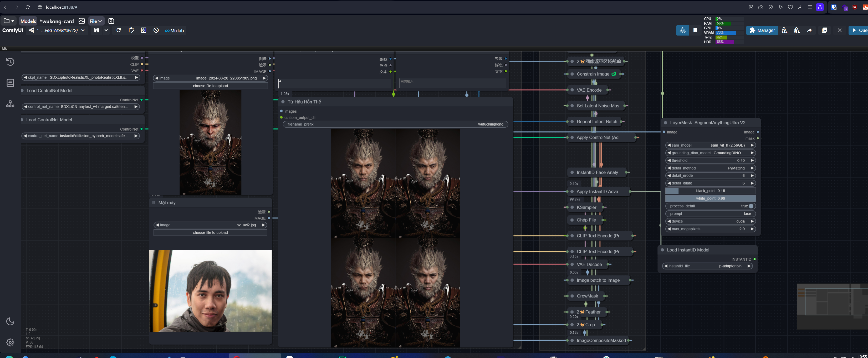Save the workflow with the filled disk icon
Screen dimensions: 868x358
(x=97, y=30)
